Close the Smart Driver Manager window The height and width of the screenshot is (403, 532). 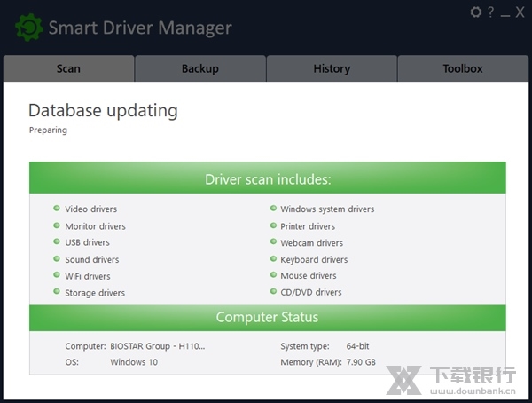coord(520,13)
